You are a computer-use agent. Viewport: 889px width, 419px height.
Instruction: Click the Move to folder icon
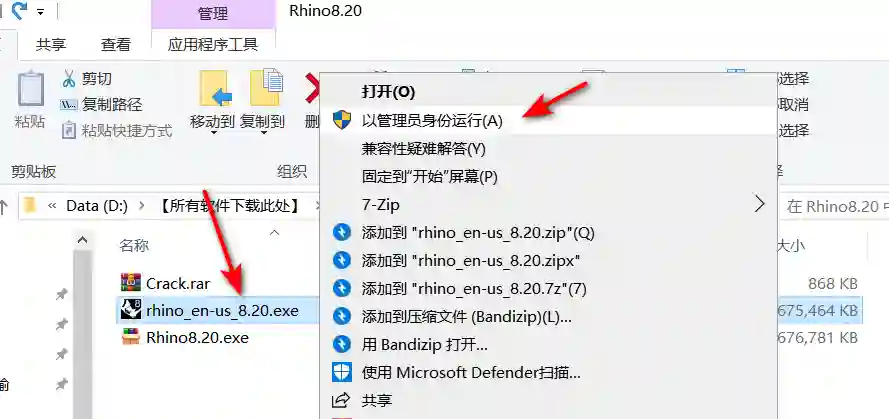[213, 88]
